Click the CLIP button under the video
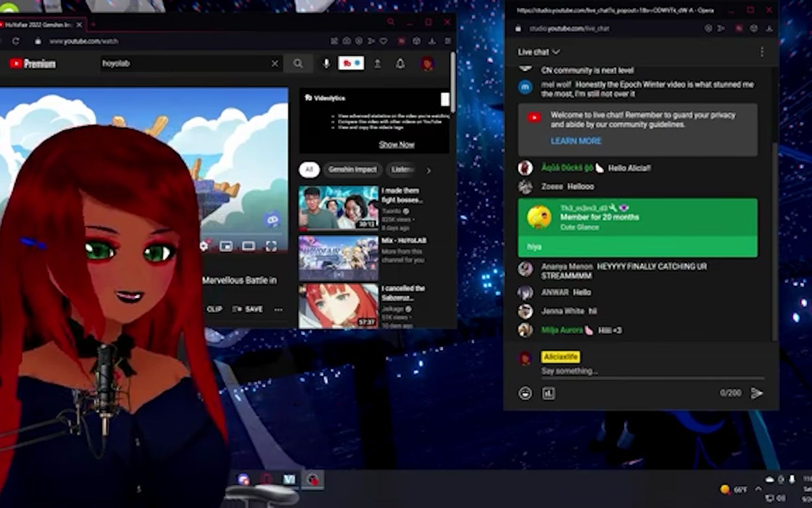 pos(214,309)
